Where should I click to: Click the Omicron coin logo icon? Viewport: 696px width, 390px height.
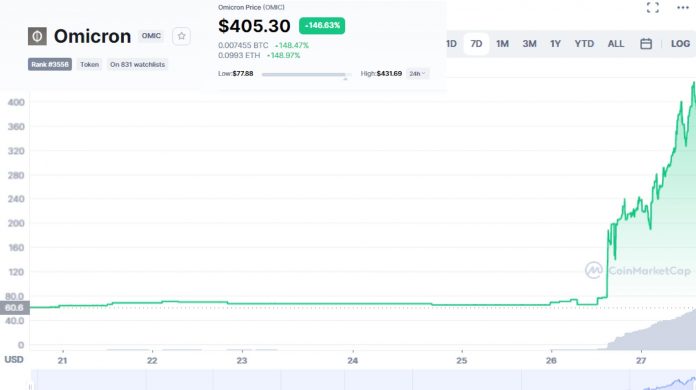(x=37, y=36)
